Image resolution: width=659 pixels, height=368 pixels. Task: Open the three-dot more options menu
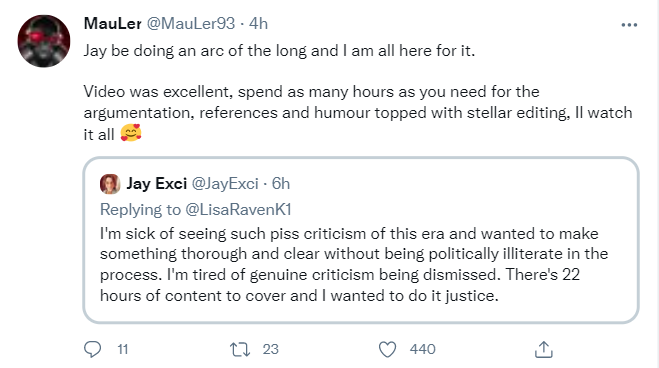pyautogui.click(x=629, y=25)
